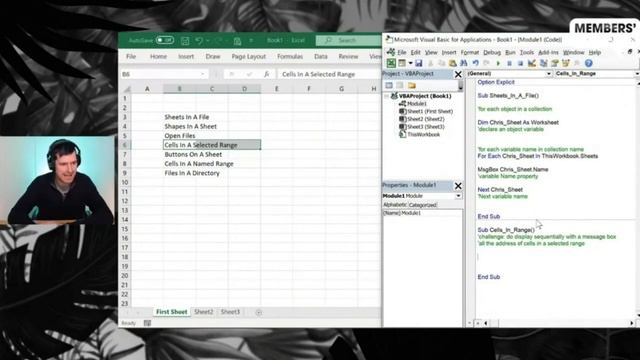Click the fx Insert Function icon

tap(266, 74)
